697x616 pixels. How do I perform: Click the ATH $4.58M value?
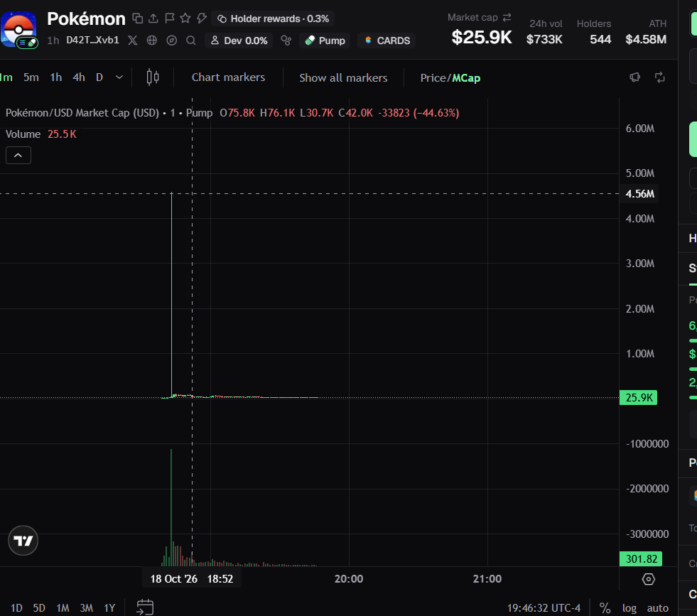(646, 39)
